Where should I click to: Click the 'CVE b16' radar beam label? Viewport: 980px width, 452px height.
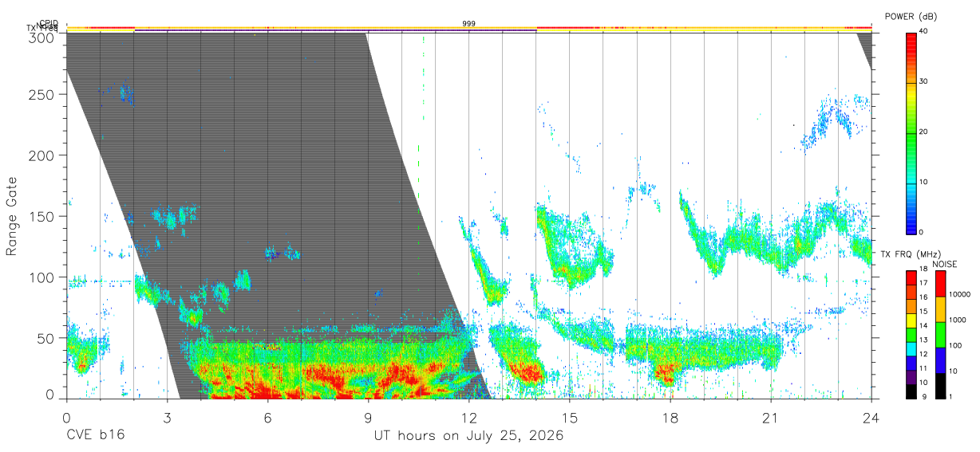click(x=95, y=436)
